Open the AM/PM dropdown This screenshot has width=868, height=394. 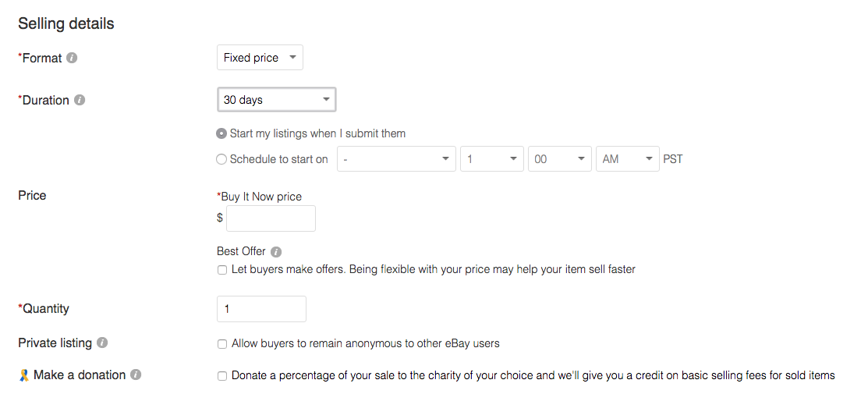628,159
